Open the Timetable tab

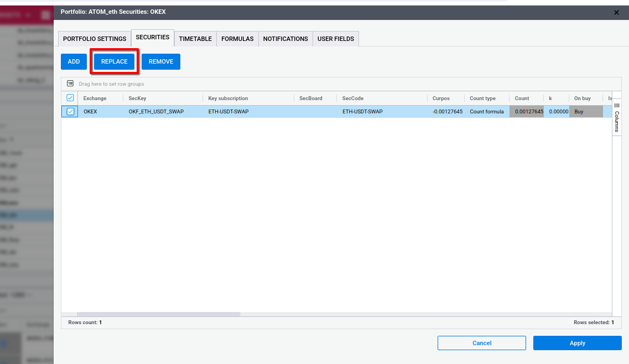[x=195, y=39]
